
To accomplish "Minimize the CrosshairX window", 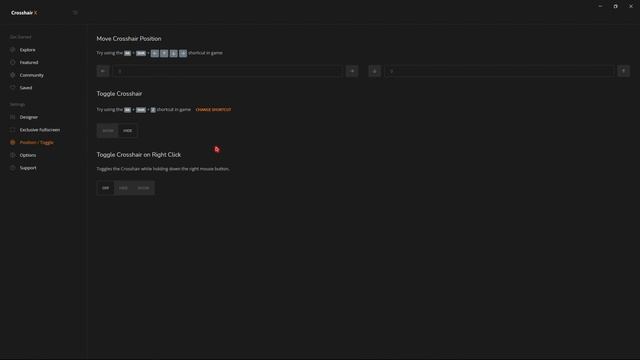I will click(600, 6).
